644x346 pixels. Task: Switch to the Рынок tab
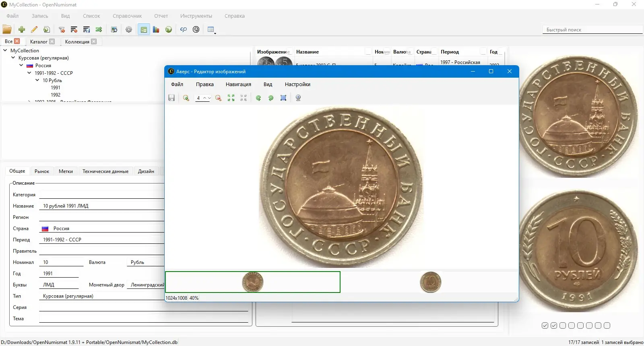(x=42, y=171)
